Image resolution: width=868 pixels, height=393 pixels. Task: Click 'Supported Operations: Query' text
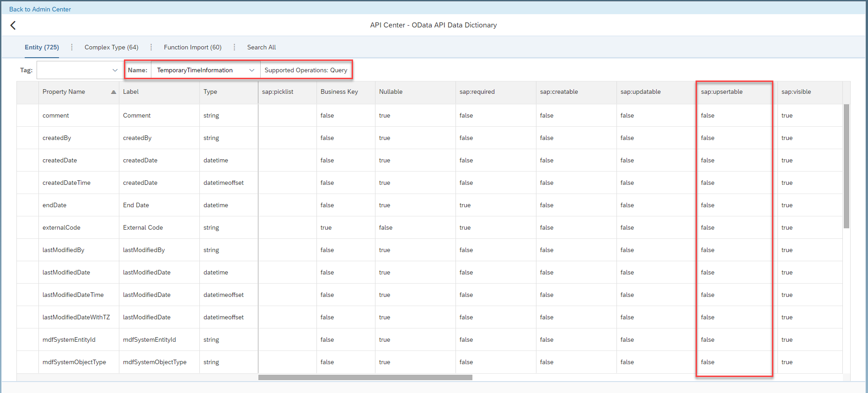[x=306, y=70]
